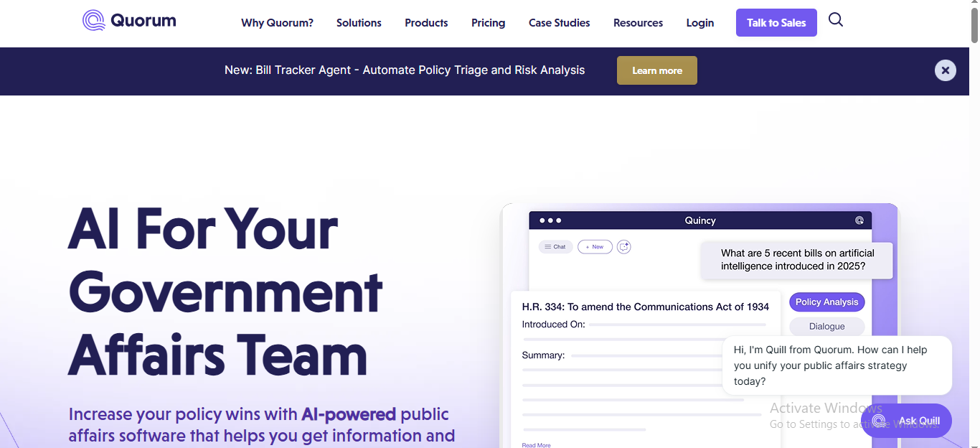
Task: Click the Quincy window corner icon
Action: pyautogui.click(x=859, y=220)
